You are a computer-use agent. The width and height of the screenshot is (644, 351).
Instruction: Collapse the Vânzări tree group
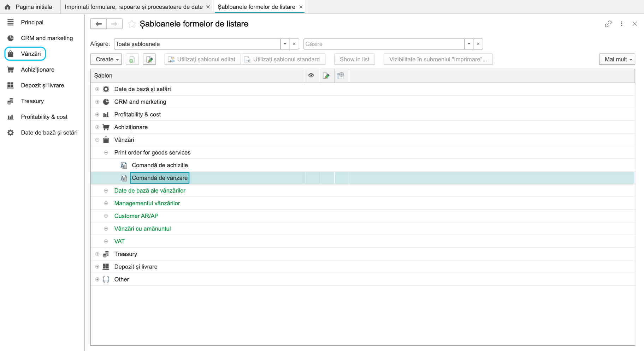click(97, 140)
